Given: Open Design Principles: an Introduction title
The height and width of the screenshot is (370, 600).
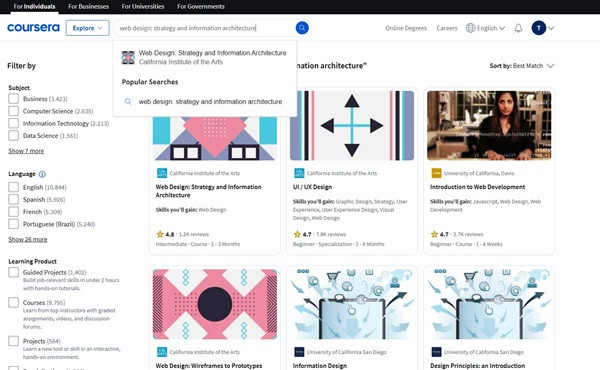Looking at the screenshot, I should (478, 366).
